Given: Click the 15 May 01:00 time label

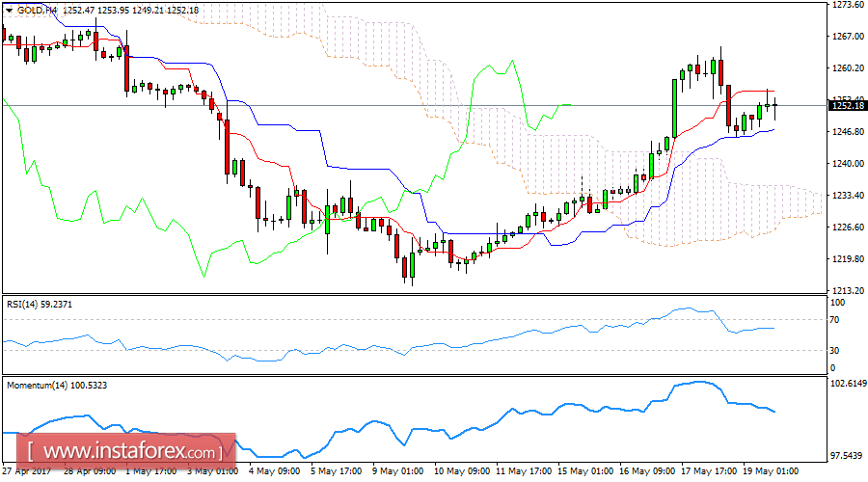Looking at the screenshot, I should point(585,471).
